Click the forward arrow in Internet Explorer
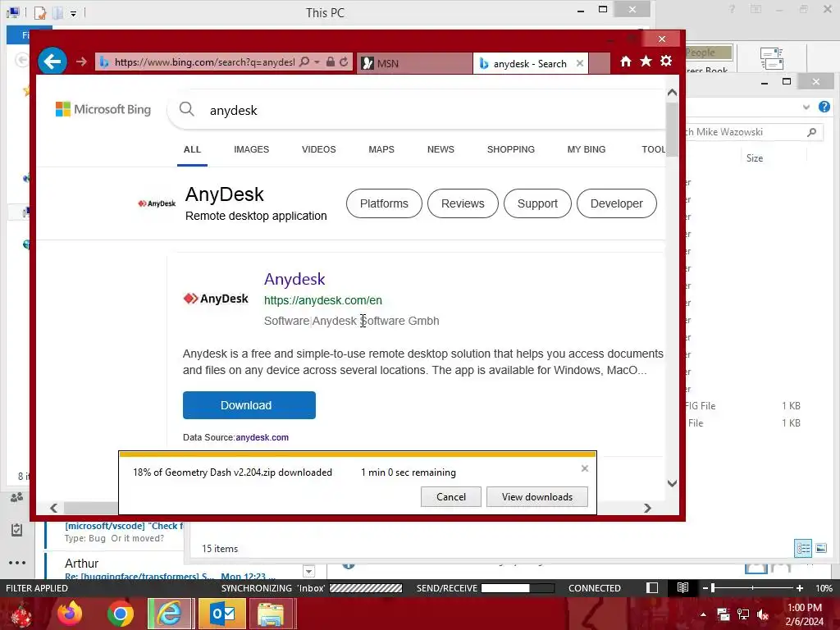Screen dimensions: 840x630 [81, 62]
